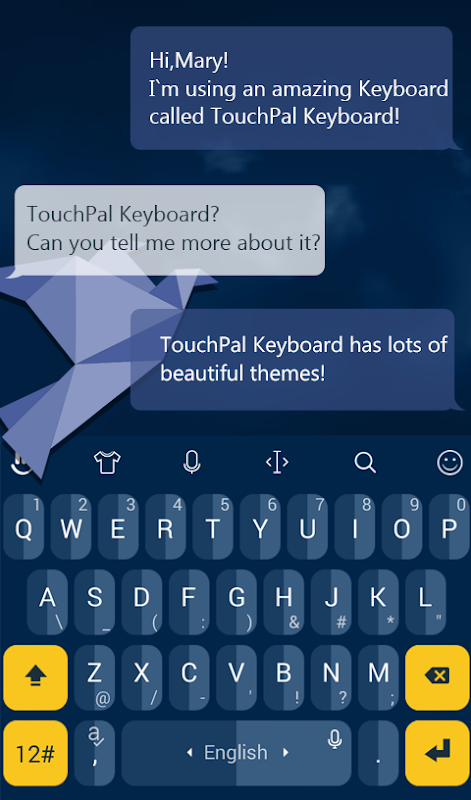Tap the M key
Screen dimensions: 471x800
378,677
